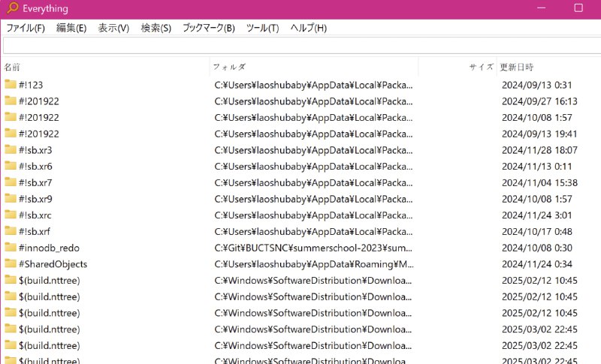Click the folder icon of #!sb.xr7
The height and width of the screenshot is (364, 601).
tap(11, 182)
